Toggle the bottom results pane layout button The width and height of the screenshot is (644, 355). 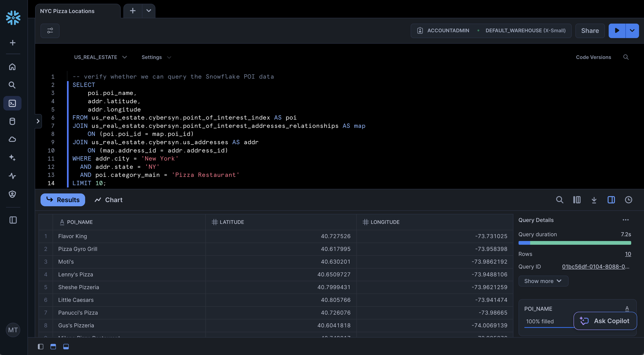point(66,347)
